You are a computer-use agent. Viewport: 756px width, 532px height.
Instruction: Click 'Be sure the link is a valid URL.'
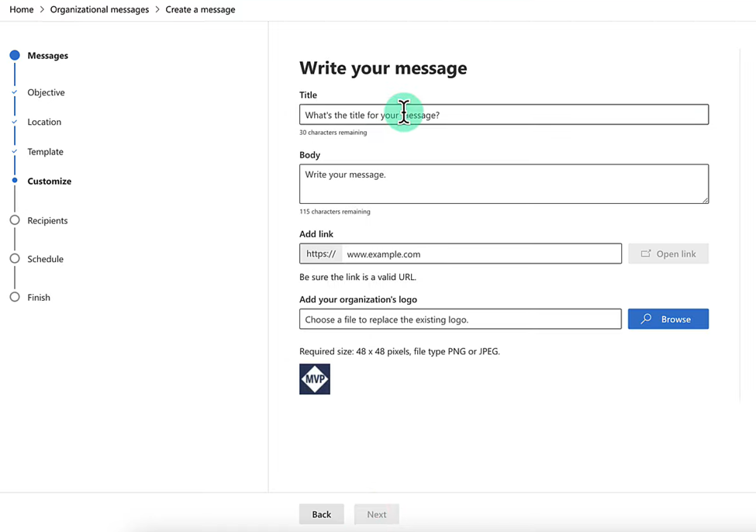pos(357,278)
